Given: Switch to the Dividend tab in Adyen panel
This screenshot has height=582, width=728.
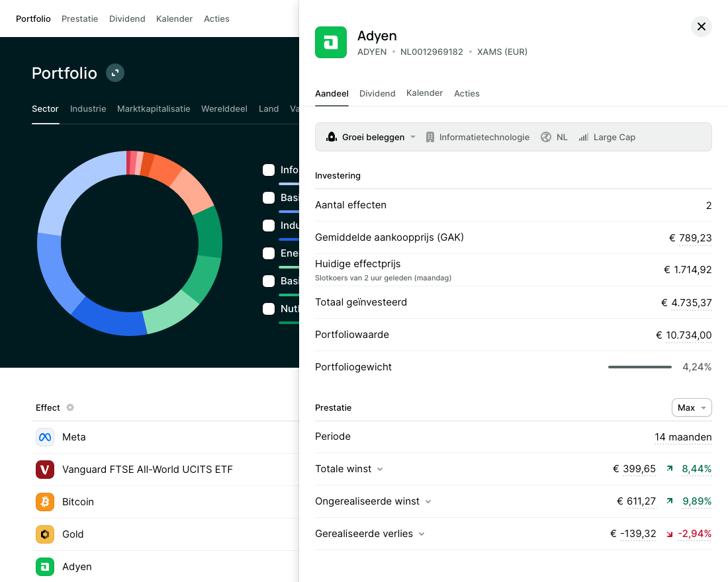Looking at the screenshot, I should pyautogui.click(x=377, y=93).
